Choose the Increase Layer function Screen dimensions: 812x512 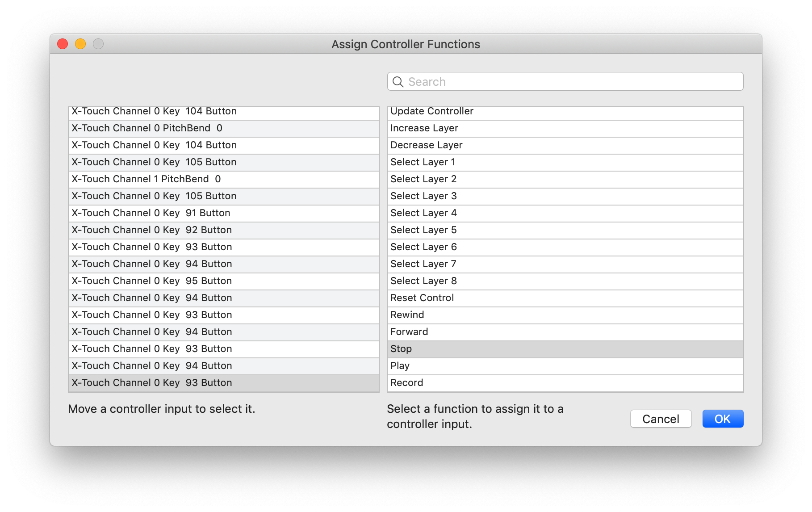click(565, 128)
